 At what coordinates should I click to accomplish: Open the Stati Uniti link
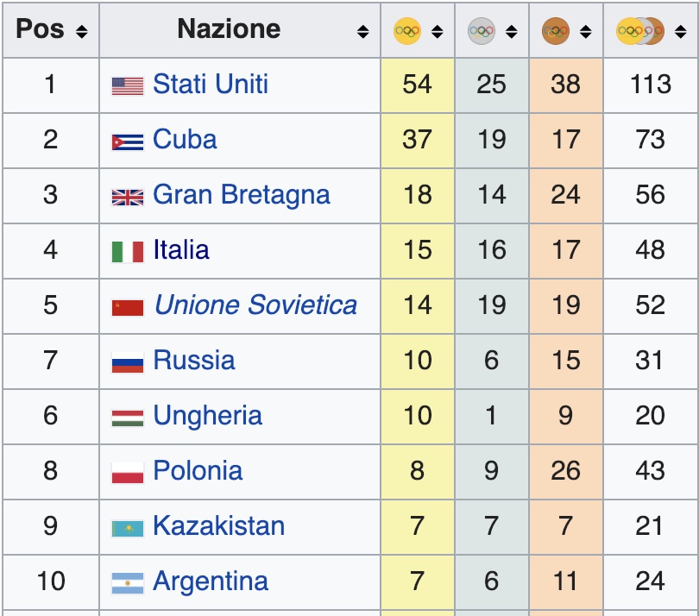tap(210, 84)
